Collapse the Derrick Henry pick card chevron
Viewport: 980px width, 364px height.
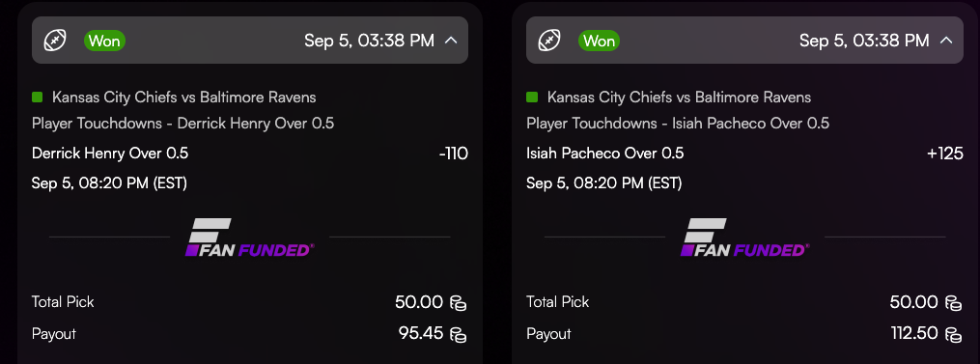point(451,41)
